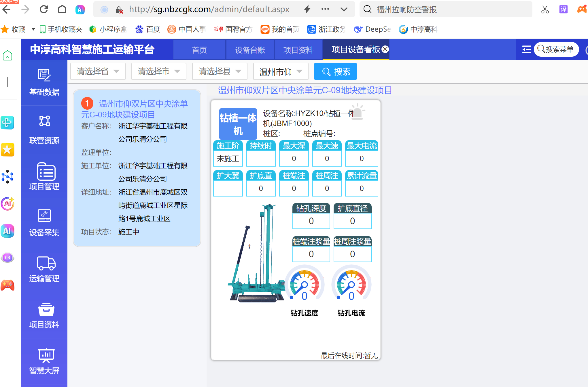The image size is (588, 387).
Task: Click the 钻孔速度 gauge dial
Action: point(304,284)
